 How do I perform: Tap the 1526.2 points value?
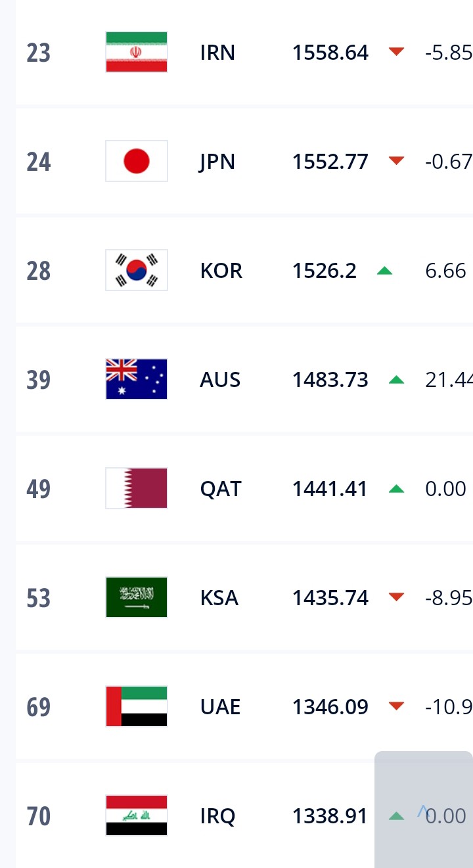click(325, 271)
